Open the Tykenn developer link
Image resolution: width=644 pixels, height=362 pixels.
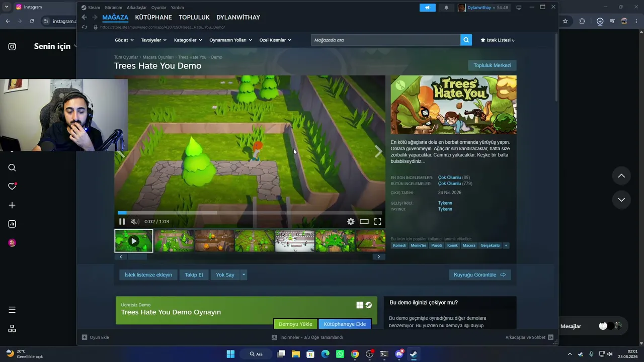[x=445, y=203]
